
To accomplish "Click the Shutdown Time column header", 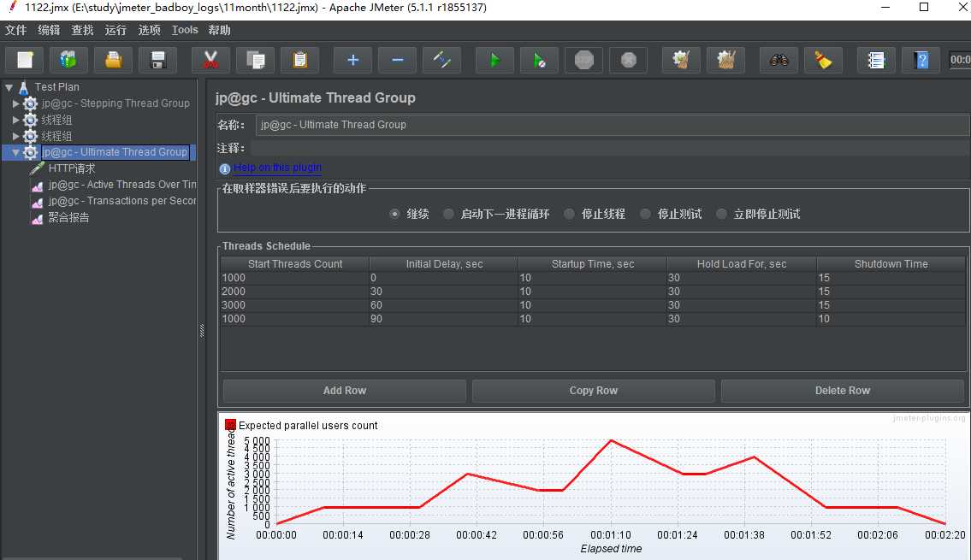I will click(891, 263).
